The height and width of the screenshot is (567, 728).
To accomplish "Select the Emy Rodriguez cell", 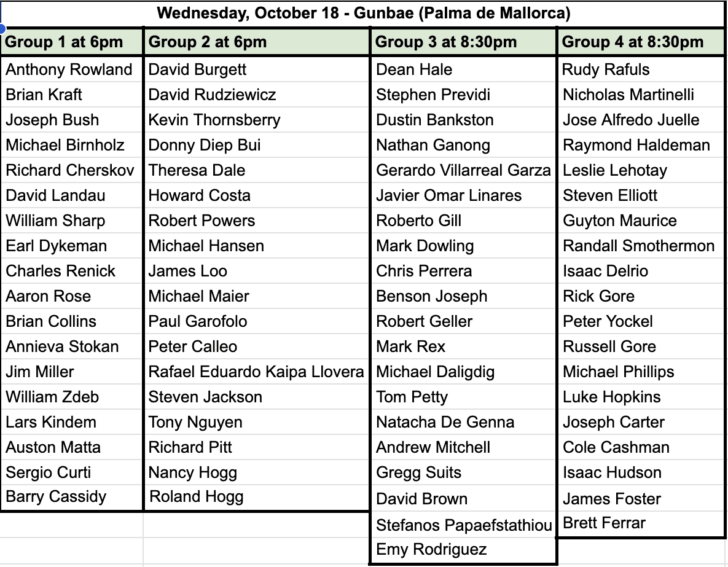I will 463,550.
